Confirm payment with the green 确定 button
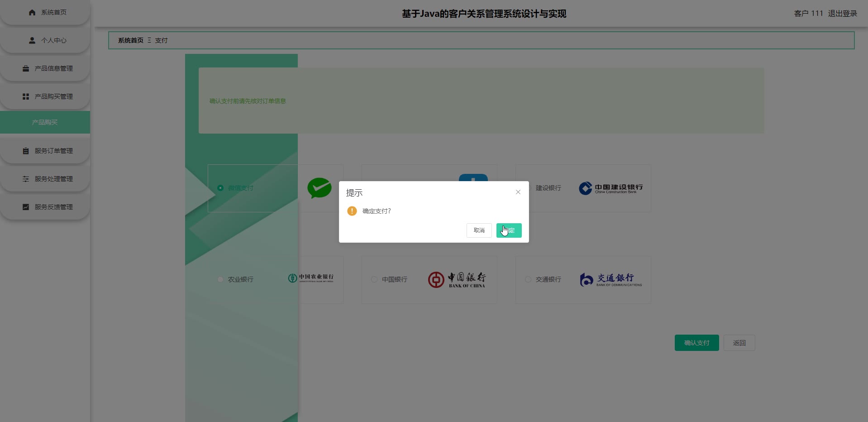 point(509,230)
